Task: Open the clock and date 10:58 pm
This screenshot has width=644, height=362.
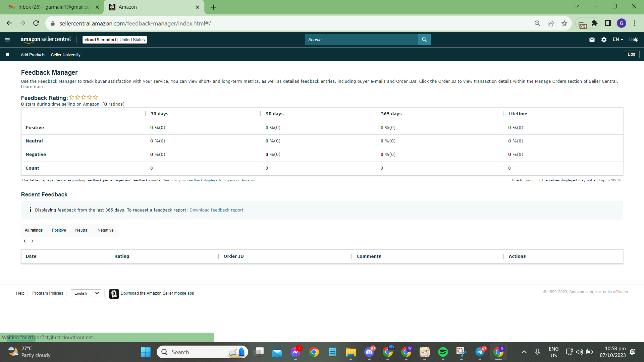Action: pyautogui.click(x=612, y=352)
